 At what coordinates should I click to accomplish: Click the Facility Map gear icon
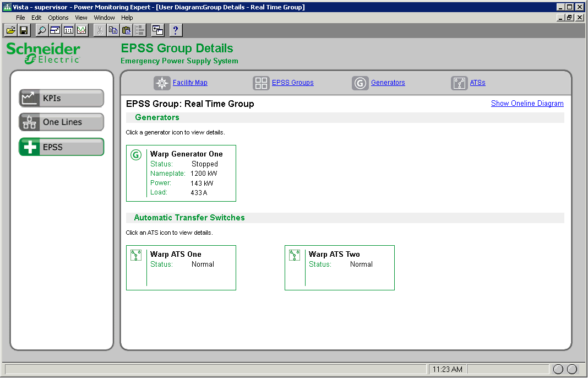tap(162, 83)
